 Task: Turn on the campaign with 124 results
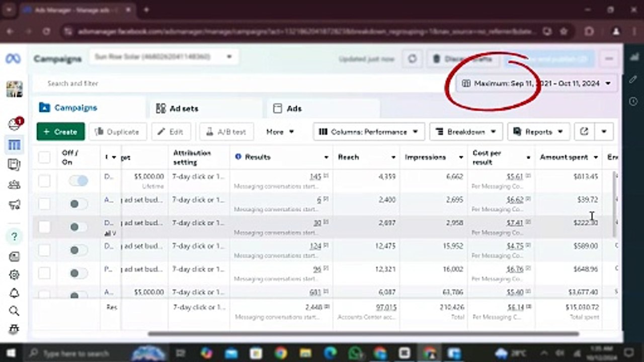[78, 250]
